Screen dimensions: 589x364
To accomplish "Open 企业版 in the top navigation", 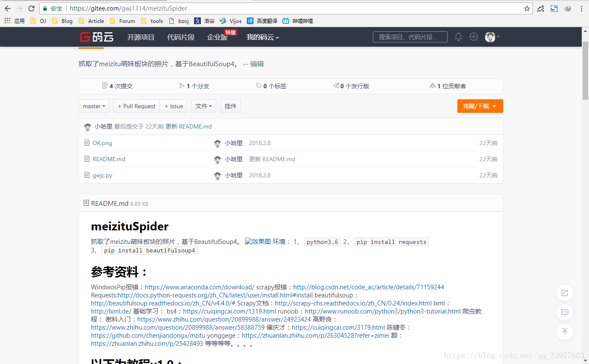I will point(217,37).
